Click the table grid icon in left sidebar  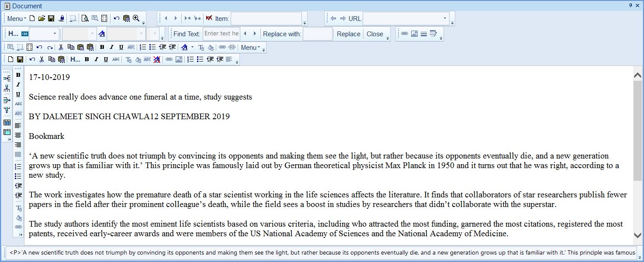pyautogui.click(x=7, y=123)
